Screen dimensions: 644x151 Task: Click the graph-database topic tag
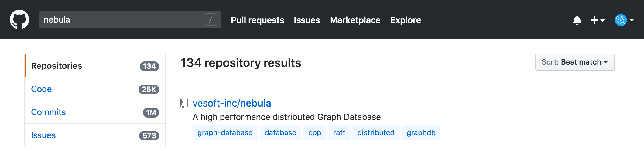click(225, 133)
